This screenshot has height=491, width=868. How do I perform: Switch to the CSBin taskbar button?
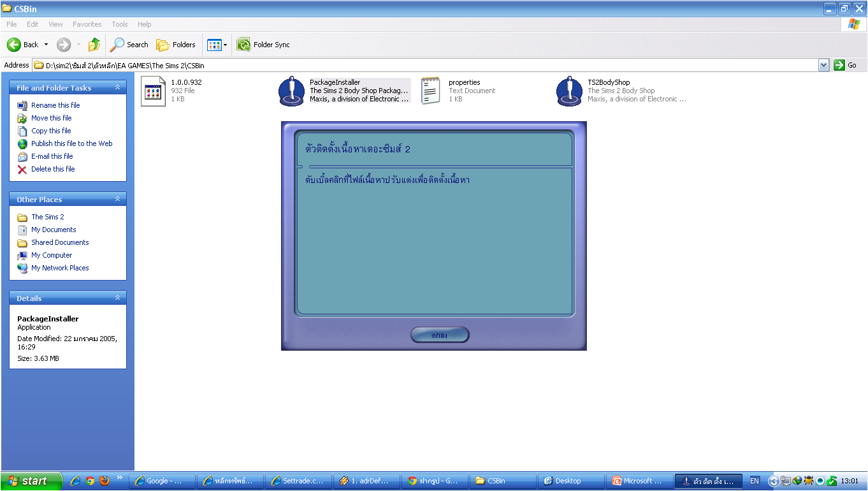(503, 481)
